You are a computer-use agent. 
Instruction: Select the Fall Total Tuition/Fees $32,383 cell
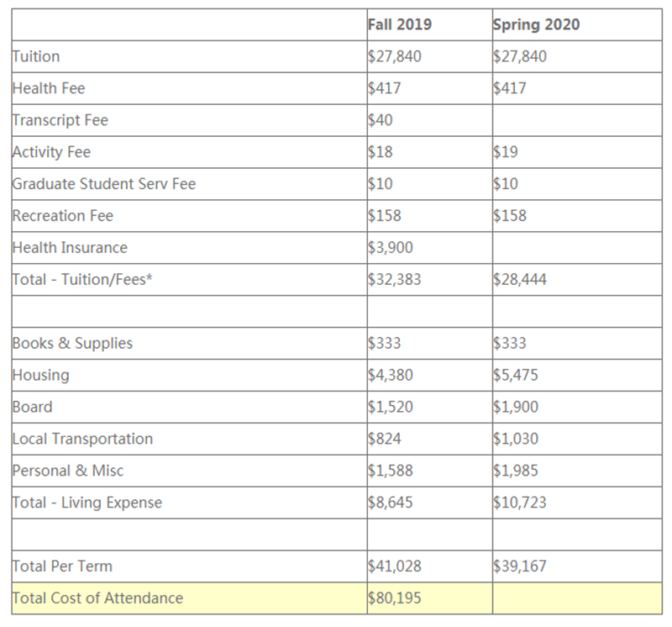coord(395,280)
